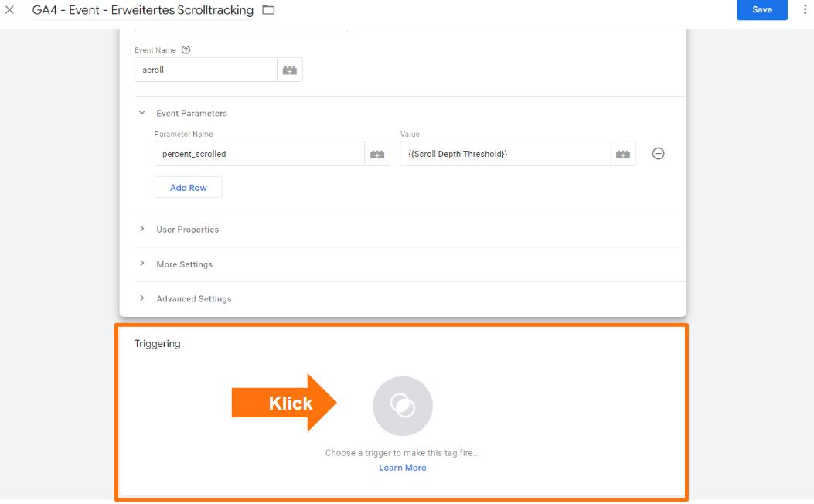This screenshot has width=814, height=504.
Task: Click the circular trigger icon in Triggering
Action: 402,406
